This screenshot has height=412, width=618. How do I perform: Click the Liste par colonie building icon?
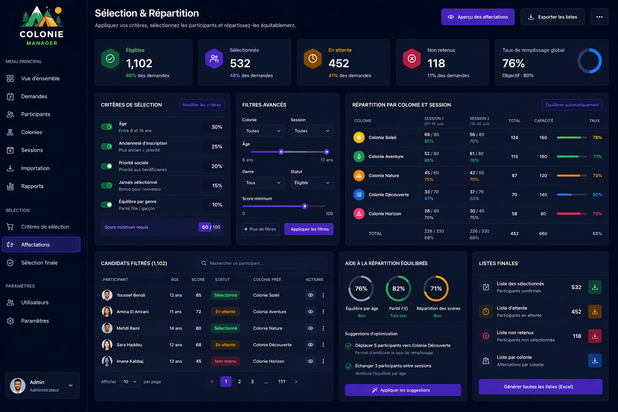coord(486,360)
